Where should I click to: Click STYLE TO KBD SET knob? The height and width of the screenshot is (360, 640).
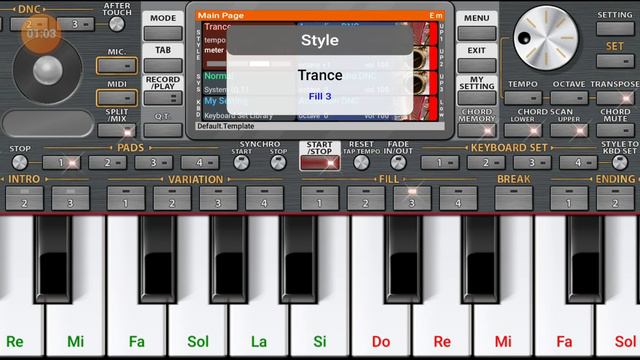(x=620, y=162)
